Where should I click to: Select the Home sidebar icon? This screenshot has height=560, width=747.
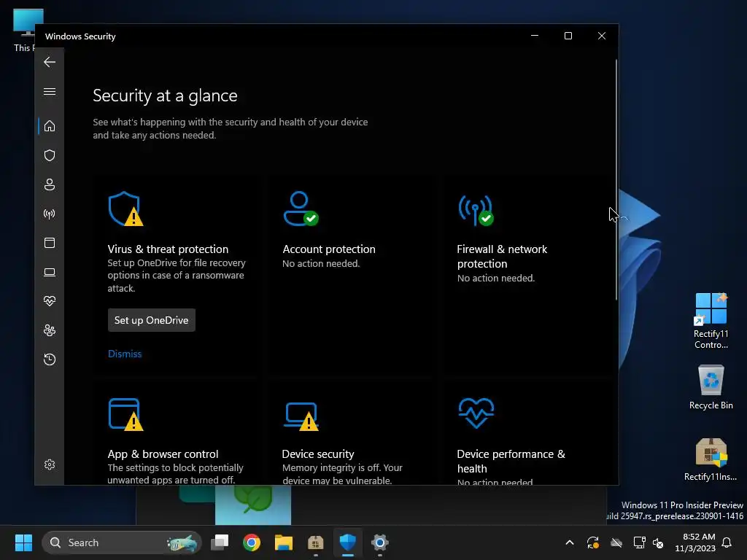pos(50,126)
